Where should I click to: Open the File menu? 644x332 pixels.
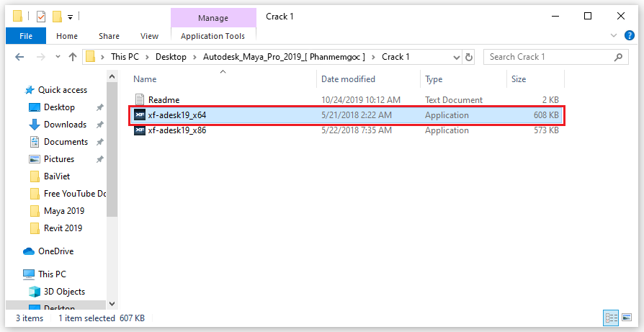click(x=26, y=36)
